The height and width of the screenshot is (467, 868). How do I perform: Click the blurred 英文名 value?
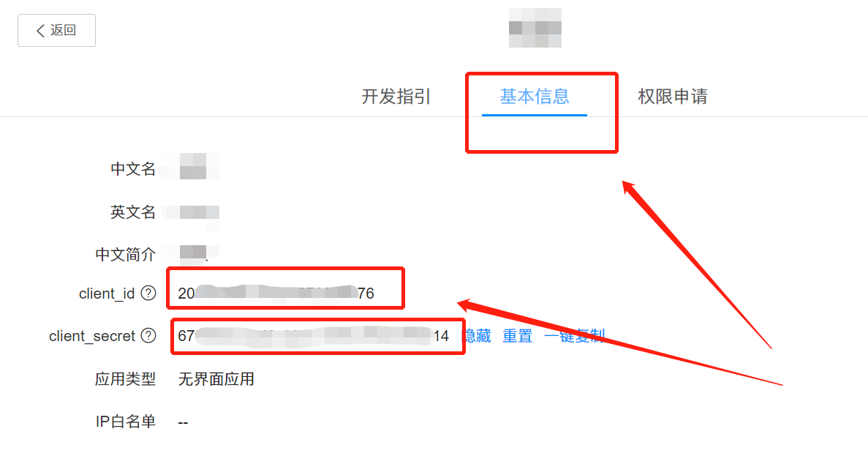[192, 212]
